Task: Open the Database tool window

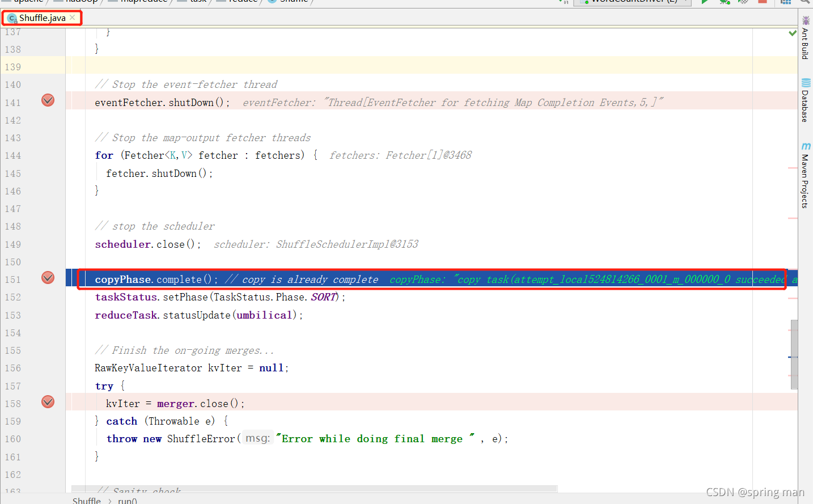Action: click(x=805, y=100)
